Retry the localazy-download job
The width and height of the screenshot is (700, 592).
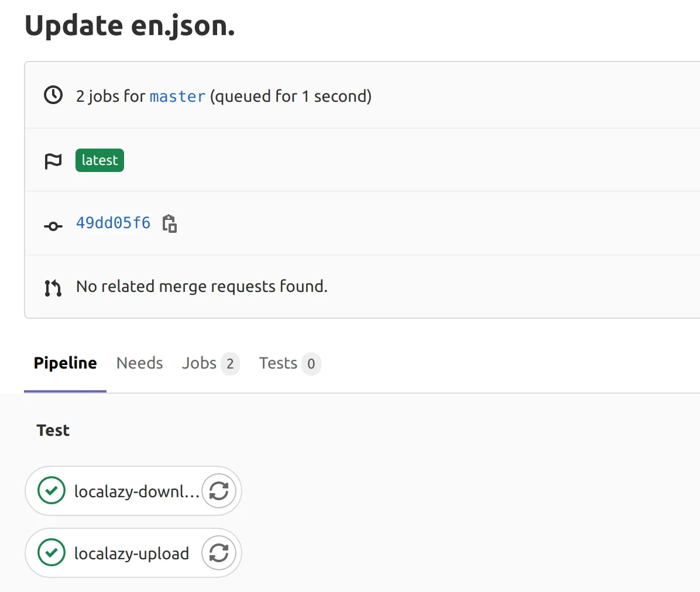219,491
